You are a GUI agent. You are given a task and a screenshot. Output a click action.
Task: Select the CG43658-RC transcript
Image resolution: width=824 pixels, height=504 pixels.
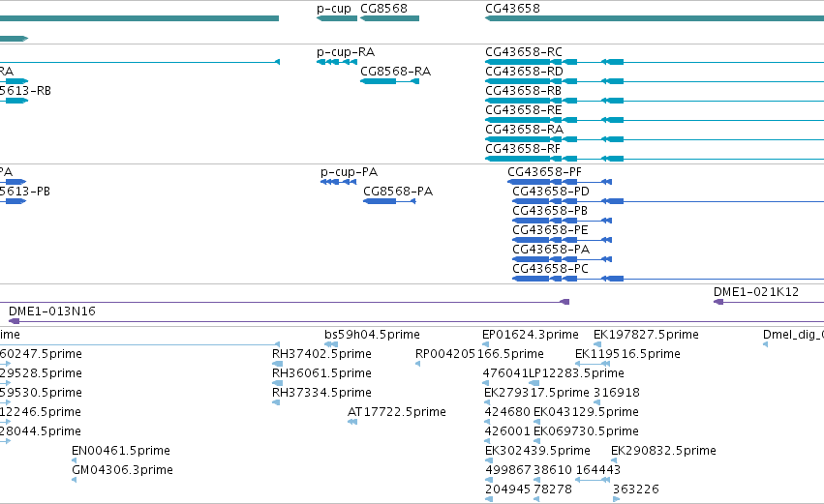click(524, 52)
